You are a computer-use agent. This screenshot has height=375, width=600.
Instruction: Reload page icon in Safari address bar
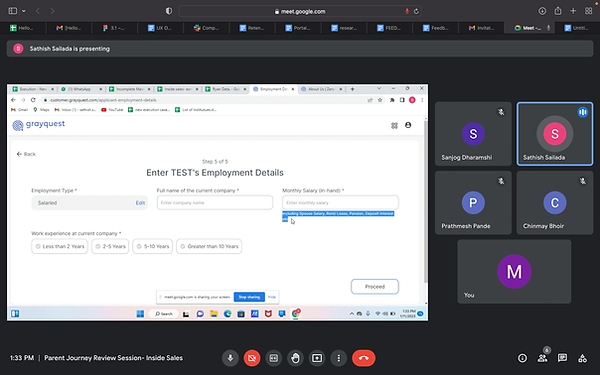pyautogui.click(x=416, y=11)
